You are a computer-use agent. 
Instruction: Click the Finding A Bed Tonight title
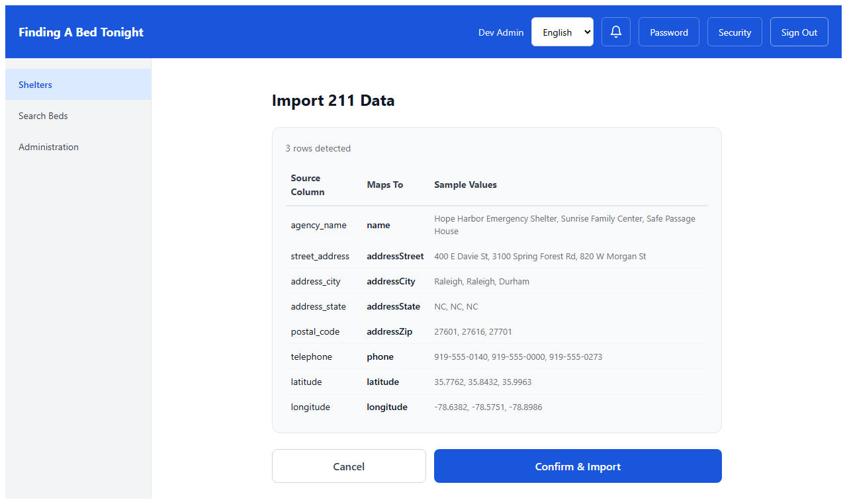[81, 32]
